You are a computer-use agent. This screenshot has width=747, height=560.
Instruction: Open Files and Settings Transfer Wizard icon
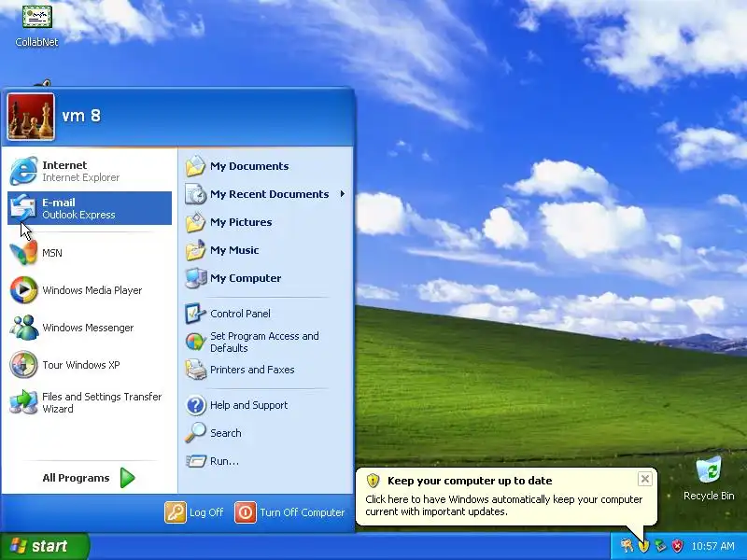(x=23, y=402)
